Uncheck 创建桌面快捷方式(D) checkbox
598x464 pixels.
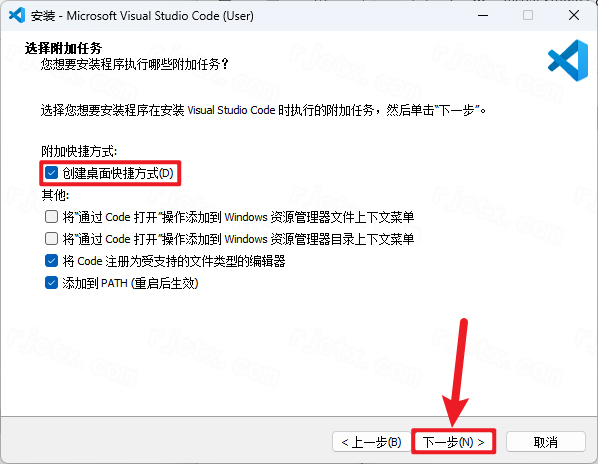[x=51, y=173]
